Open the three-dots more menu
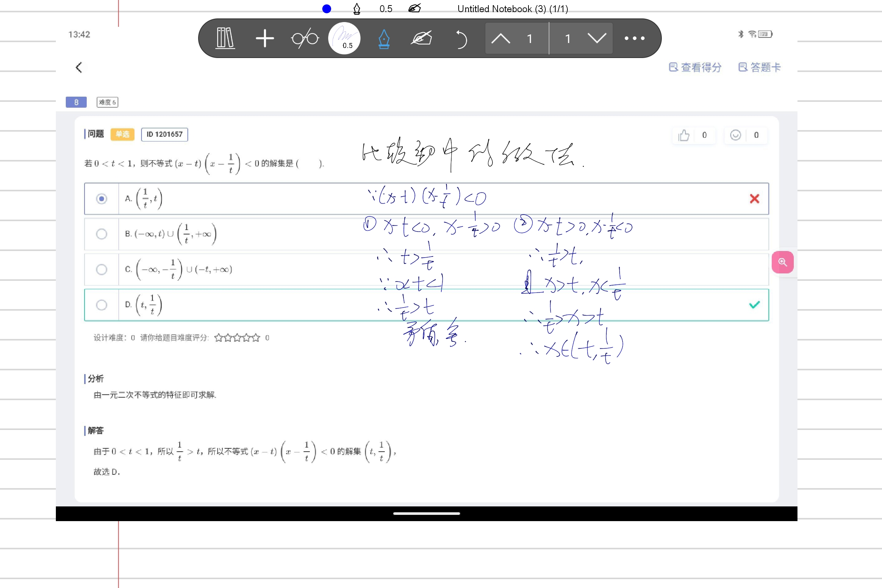 (x=635, y=38)
